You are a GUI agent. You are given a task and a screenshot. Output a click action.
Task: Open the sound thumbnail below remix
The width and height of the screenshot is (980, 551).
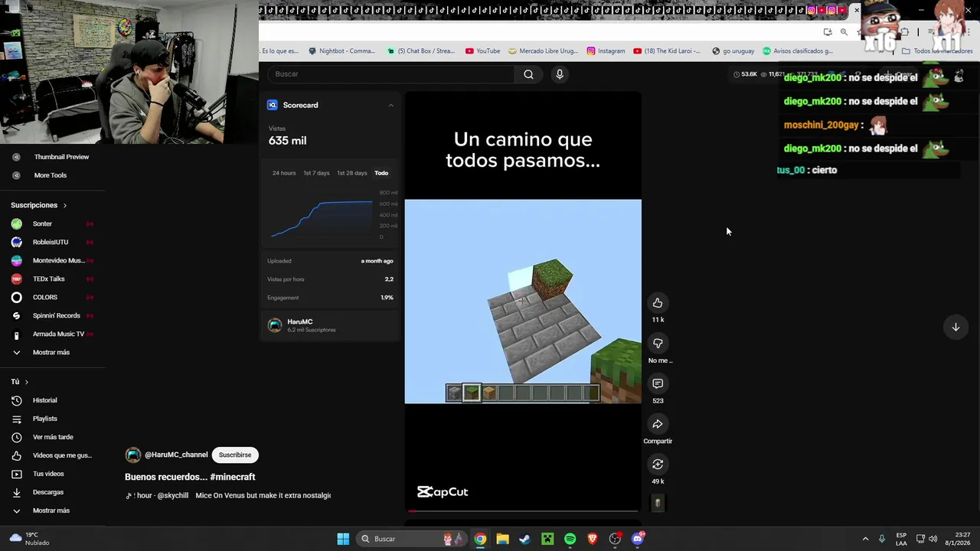[x=658, y=504]
